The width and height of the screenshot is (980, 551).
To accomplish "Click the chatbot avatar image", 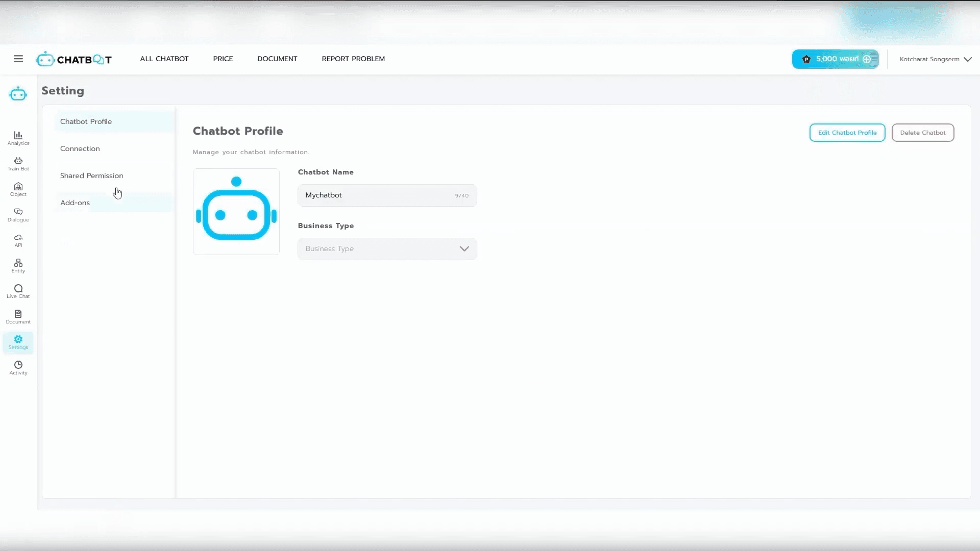I will pos(236,212).
